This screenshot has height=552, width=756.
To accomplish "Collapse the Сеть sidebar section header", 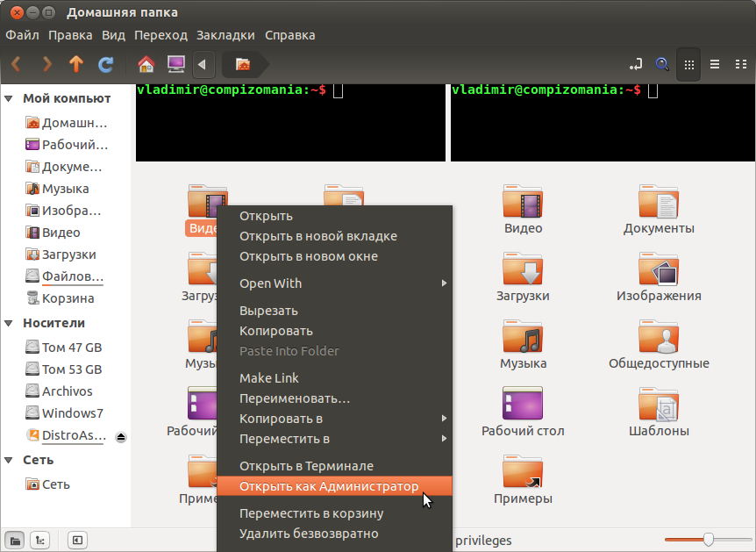I will (9, 461).
